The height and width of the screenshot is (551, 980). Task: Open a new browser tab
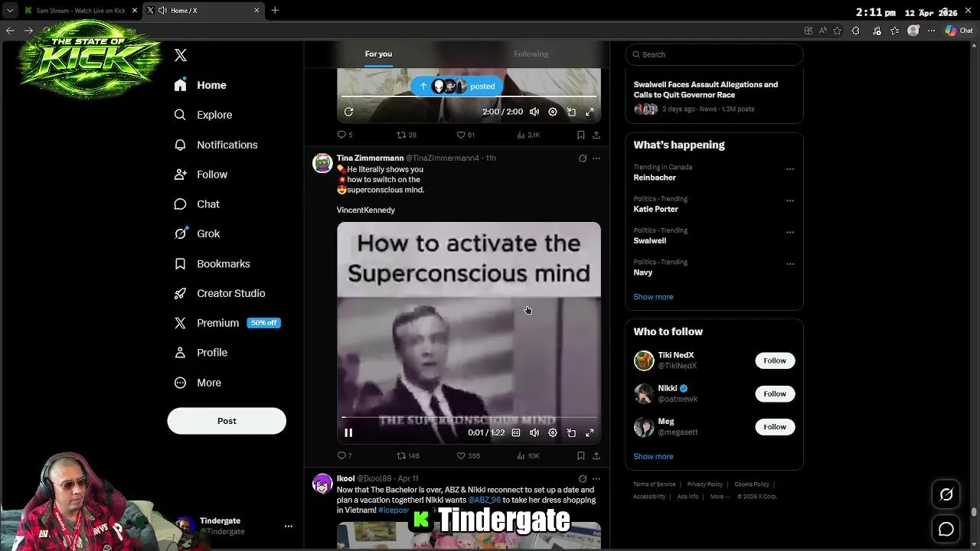coord(275,10)
